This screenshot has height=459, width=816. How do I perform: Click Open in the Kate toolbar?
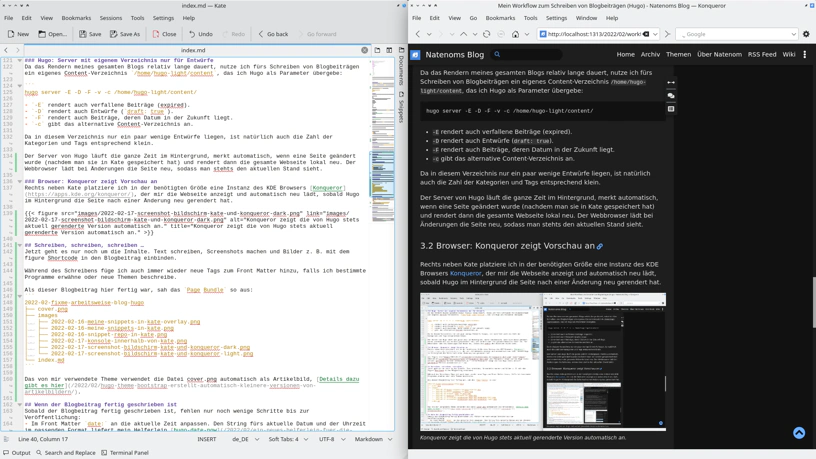[x=53, y=34]
